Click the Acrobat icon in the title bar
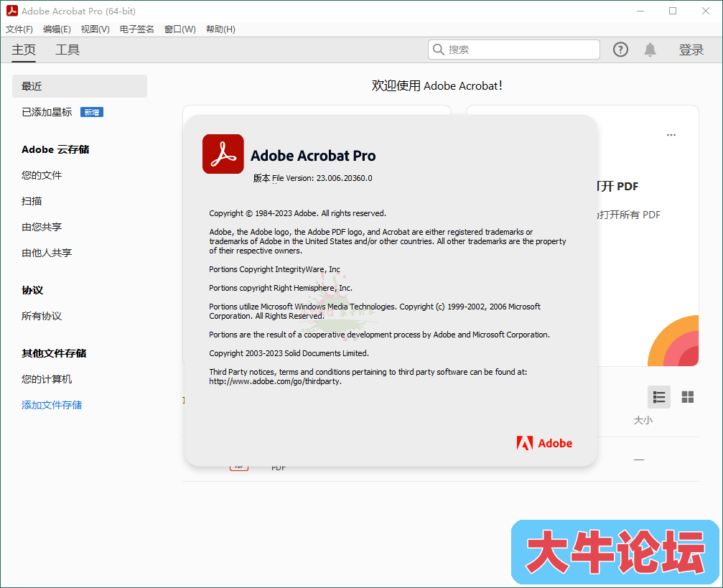 [x=12, y=11]
